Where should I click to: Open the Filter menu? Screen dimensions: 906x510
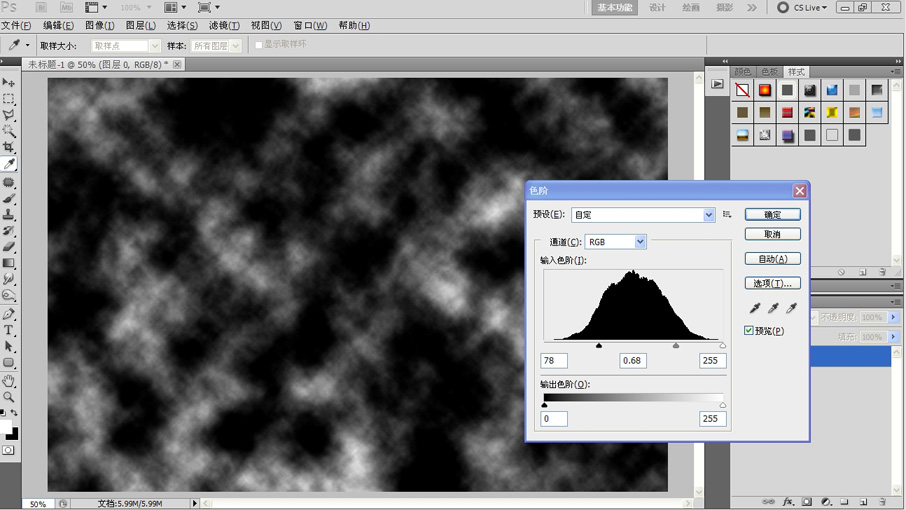click(x=224, y=25)
